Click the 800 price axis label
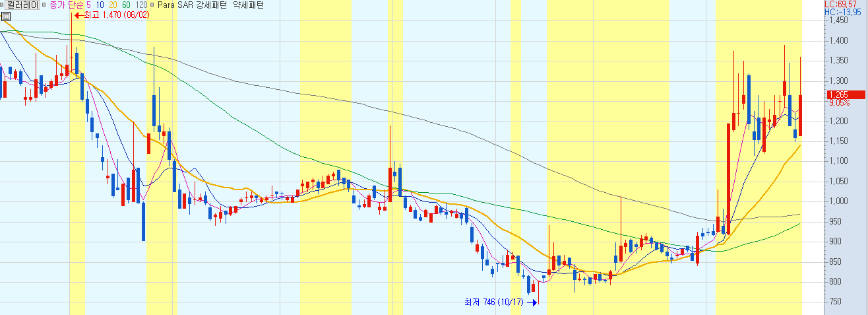 coord(837,281)
